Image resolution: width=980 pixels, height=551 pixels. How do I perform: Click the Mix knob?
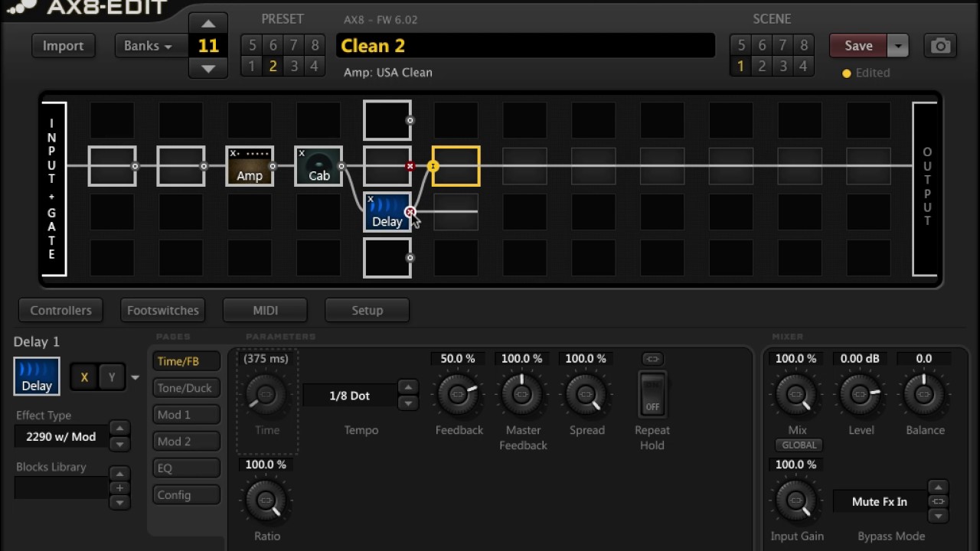pyautogui.click(x=796, y=394)
